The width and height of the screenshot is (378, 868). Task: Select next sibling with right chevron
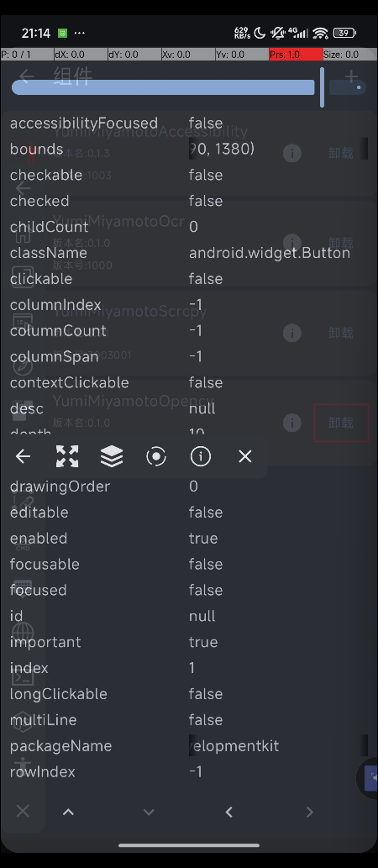(x=309, y=812)
